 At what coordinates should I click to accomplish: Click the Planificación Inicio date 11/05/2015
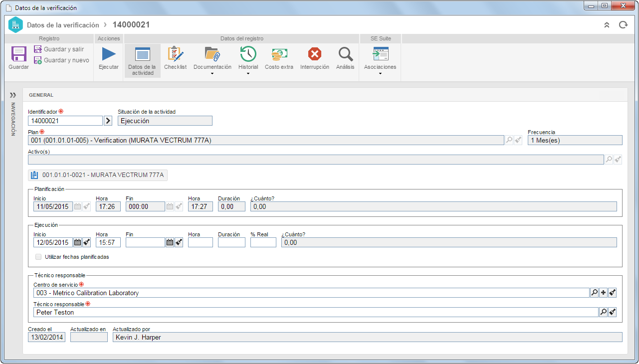53,206
